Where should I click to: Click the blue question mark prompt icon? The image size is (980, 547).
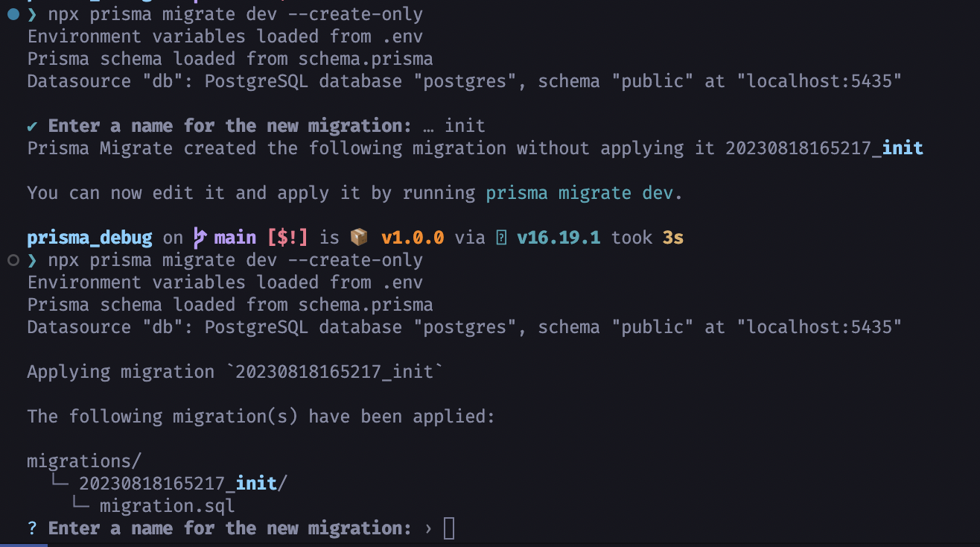(x=31, y=528)
